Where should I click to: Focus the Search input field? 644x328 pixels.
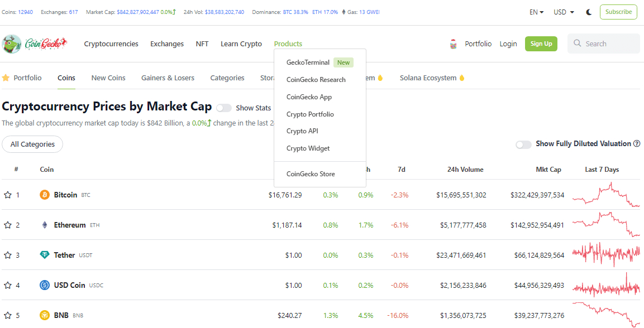click(x=604, y=44)
